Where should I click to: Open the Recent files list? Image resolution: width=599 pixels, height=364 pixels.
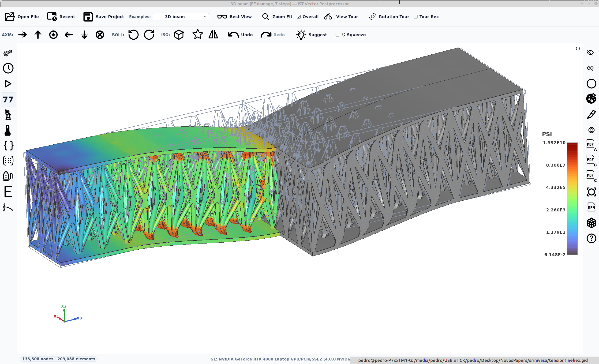[x=61, y=17]
